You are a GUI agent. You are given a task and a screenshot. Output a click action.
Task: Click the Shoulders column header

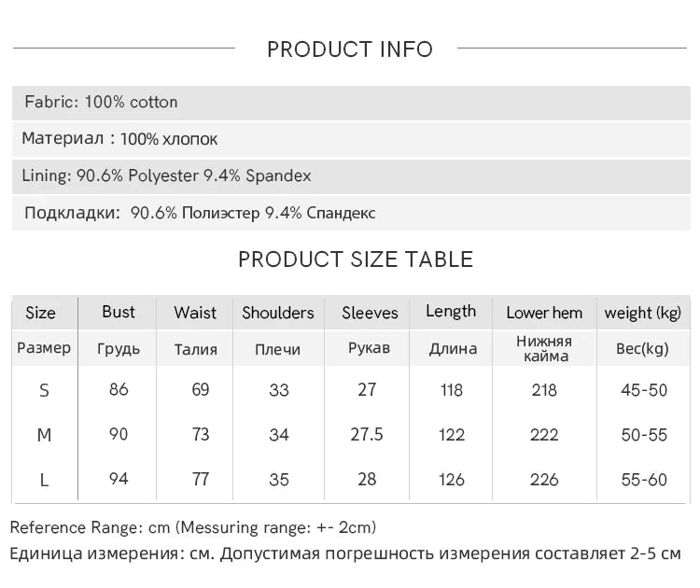pyautogui.click(x=278, y=313)
